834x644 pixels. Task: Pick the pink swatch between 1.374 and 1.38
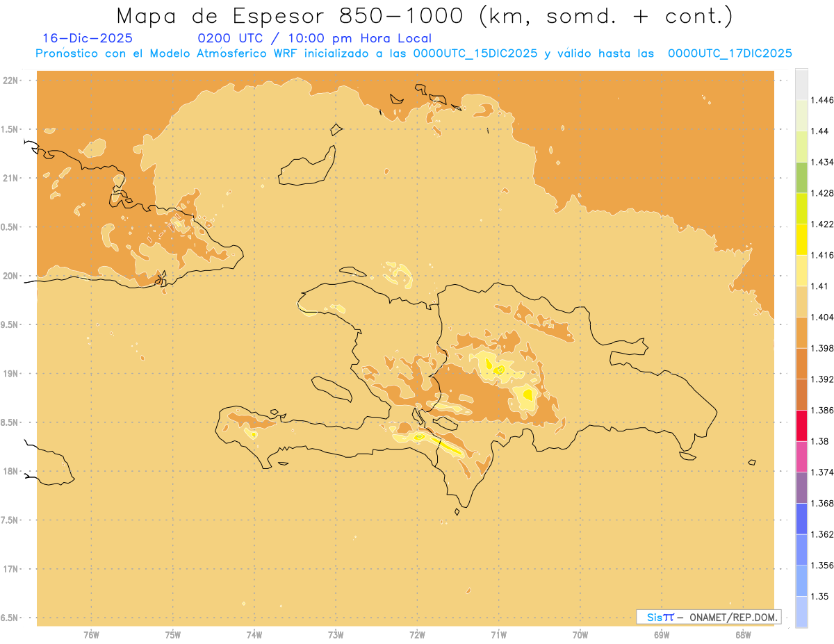[x=801, y=456]
